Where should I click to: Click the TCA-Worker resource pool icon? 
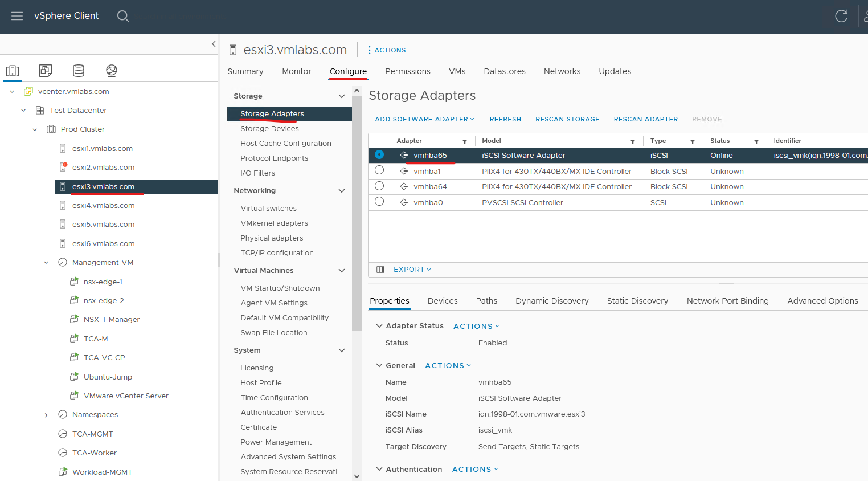click(63, 453)
